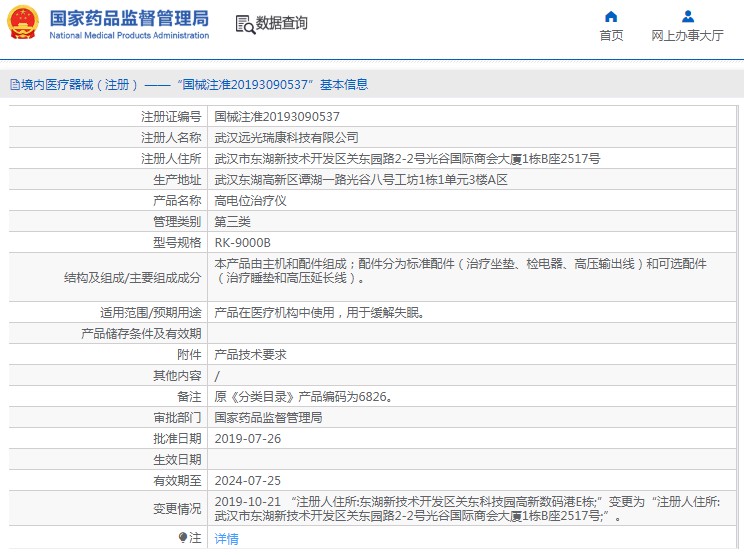Click the 型号规格 field label

(177, 243)
